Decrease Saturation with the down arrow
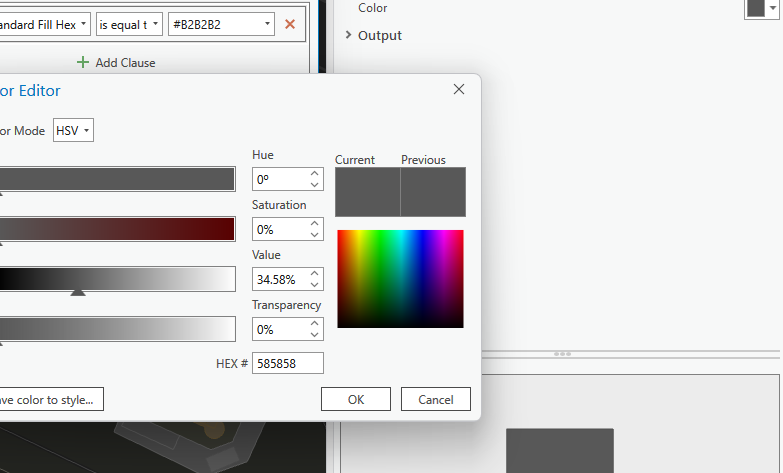The image size is (783, 473). tap(314, 235)
